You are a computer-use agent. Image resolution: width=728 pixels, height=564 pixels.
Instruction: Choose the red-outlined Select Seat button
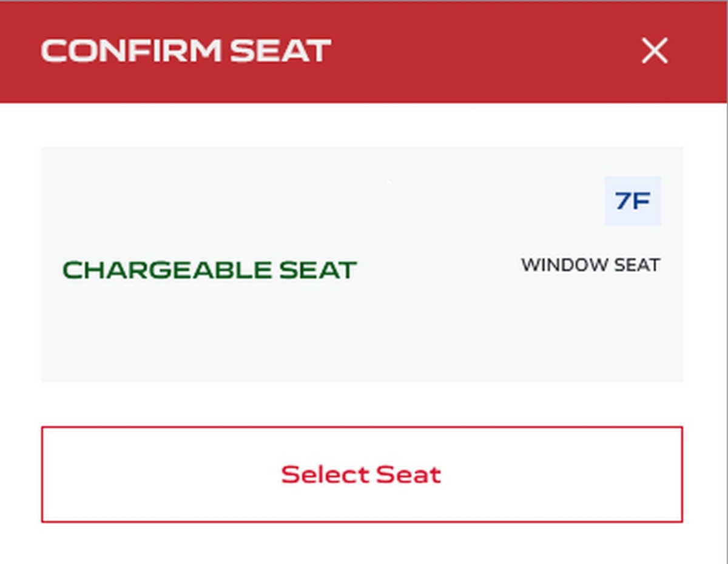tap(362, 474)
